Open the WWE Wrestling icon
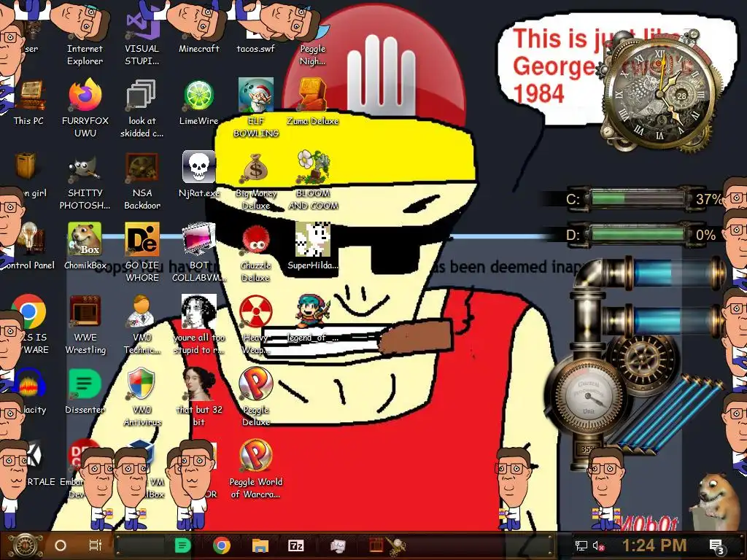 [x=85, y=324]
